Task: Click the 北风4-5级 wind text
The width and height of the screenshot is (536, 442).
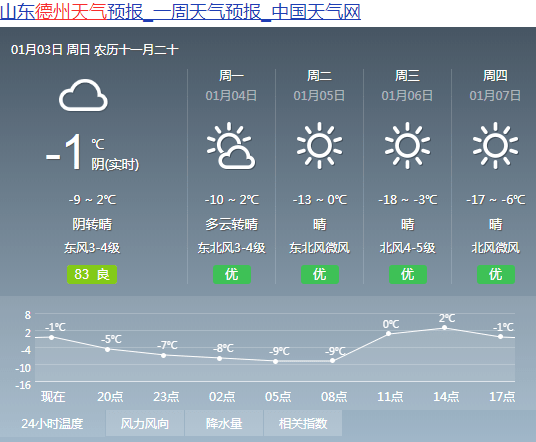Action: point(407,248)
